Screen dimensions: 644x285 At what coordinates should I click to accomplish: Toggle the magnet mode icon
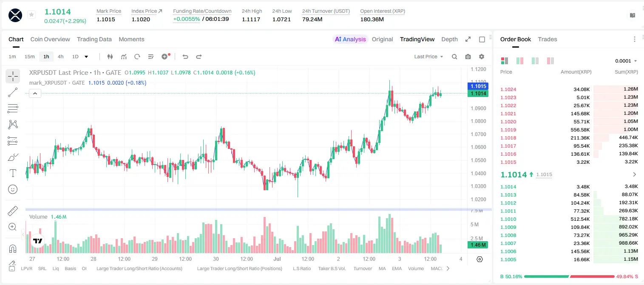(x=13, y=248)
